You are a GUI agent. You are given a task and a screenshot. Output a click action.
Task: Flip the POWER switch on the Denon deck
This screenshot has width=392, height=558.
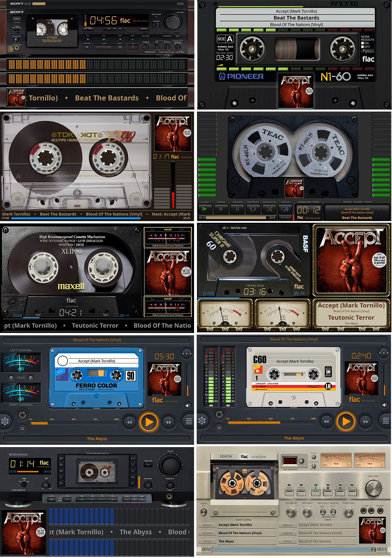pyautogui.click(x=203, y=512)
